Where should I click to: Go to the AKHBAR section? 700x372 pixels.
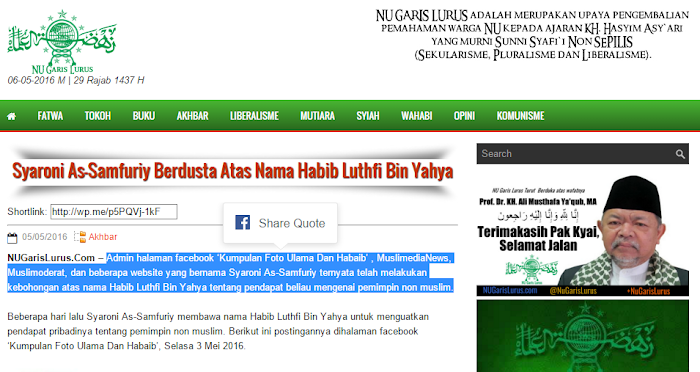pos(192,116)
